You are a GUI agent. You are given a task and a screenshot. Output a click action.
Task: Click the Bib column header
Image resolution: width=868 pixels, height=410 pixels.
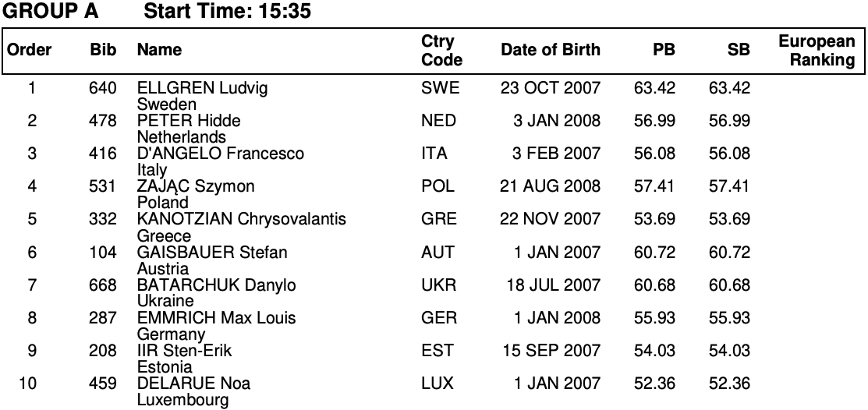103,51
